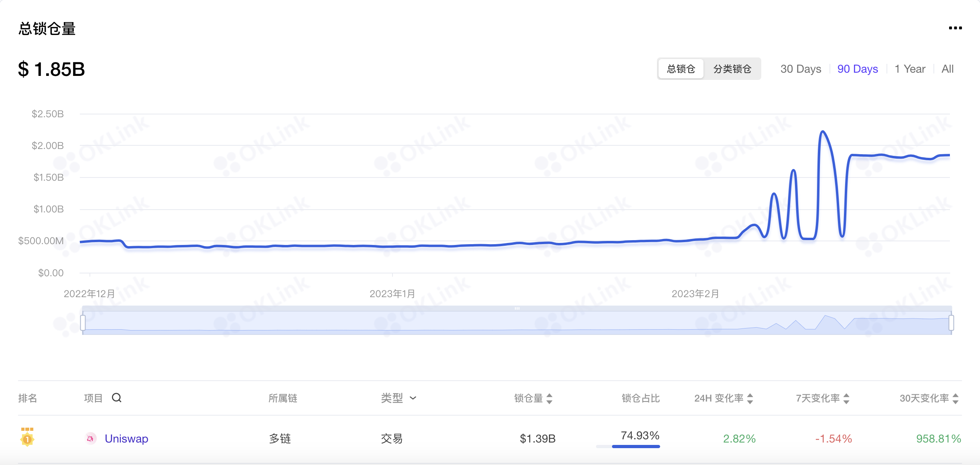Screen dimensions: 980x465
Task: Select the 90 Days range
Action: pos(858,69)
